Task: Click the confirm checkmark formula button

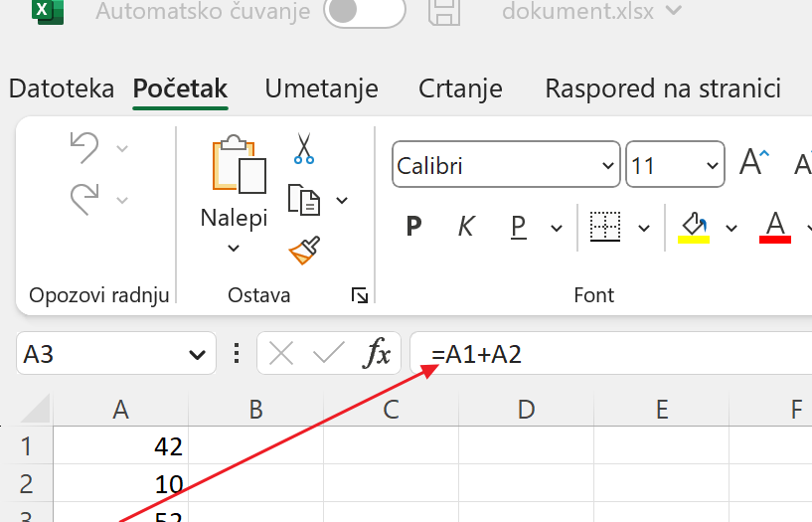Action: 328,353
